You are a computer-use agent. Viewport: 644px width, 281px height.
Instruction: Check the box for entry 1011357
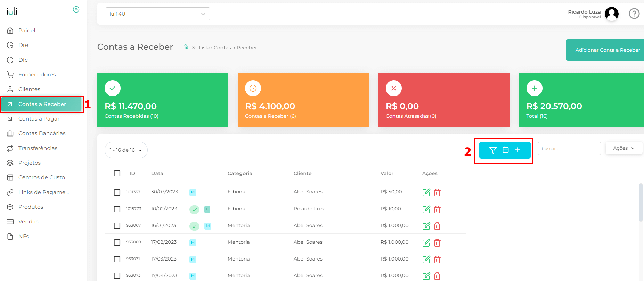click(117, 192)
